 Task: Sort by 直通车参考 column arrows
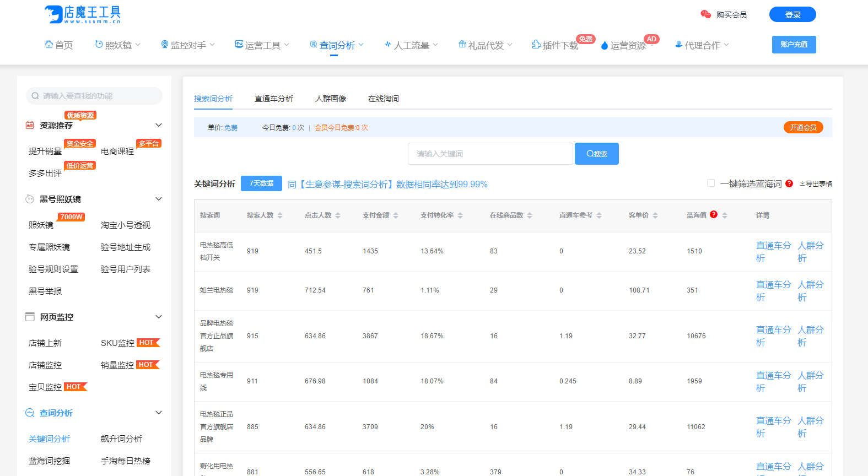coord(599,215)
